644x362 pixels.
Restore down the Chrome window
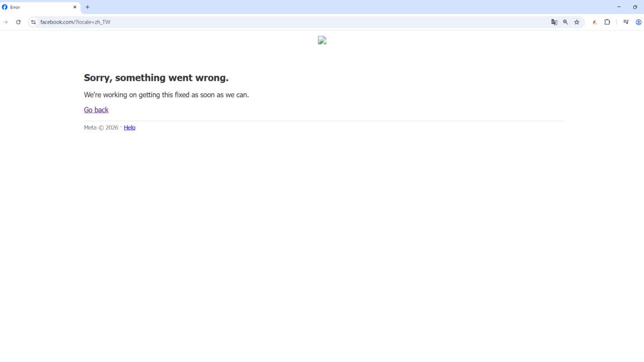[x=635, y=7]
